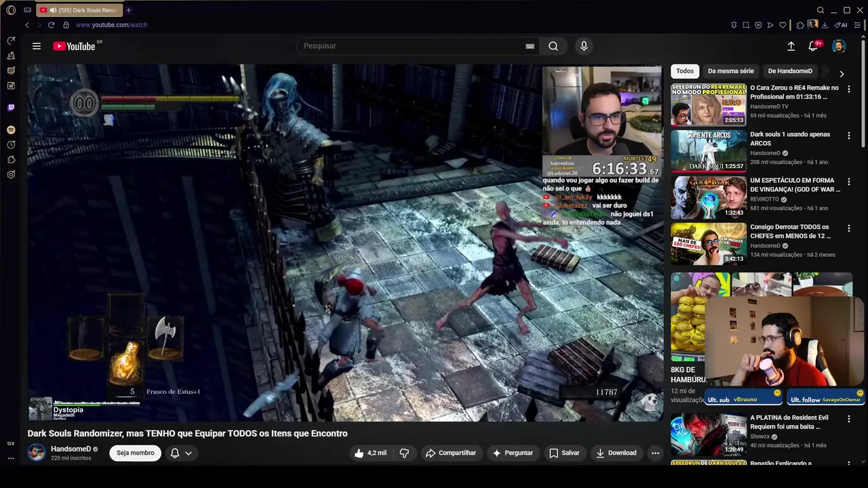Open options for Dark souls ARCOS video
The width and height of the screenshot is (868, 488).
point(848,136)
